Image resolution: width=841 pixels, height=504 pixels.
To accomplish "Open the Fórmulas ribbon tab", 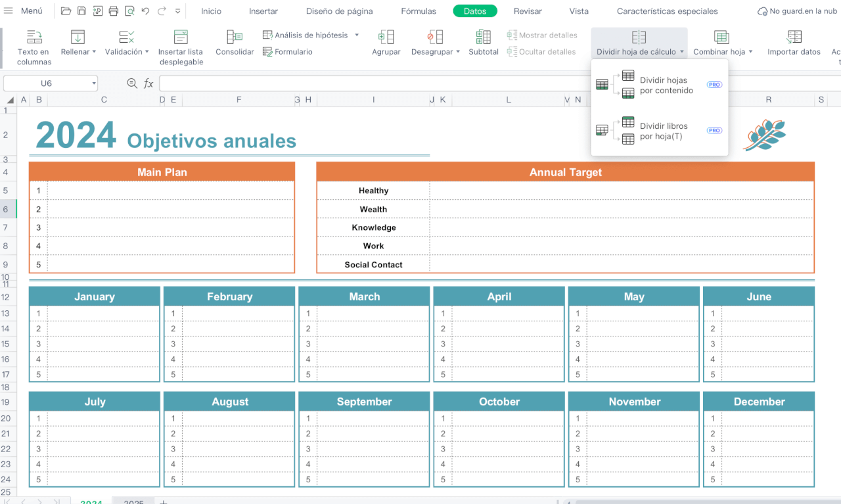I will pyautogui.click(x=419, y=11).
